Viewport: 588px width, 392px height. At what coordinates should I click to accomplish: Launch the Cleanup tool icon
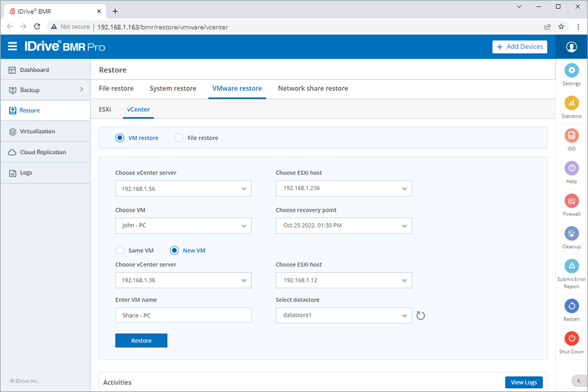click(x=571, y=234)
